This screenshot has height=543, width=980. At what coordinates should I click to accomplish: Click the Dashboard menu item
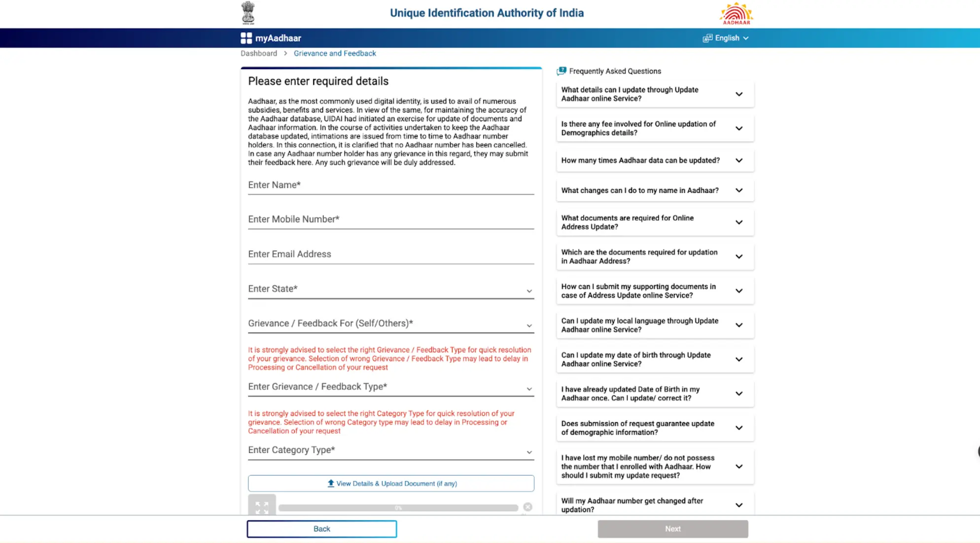click(258, 53)
